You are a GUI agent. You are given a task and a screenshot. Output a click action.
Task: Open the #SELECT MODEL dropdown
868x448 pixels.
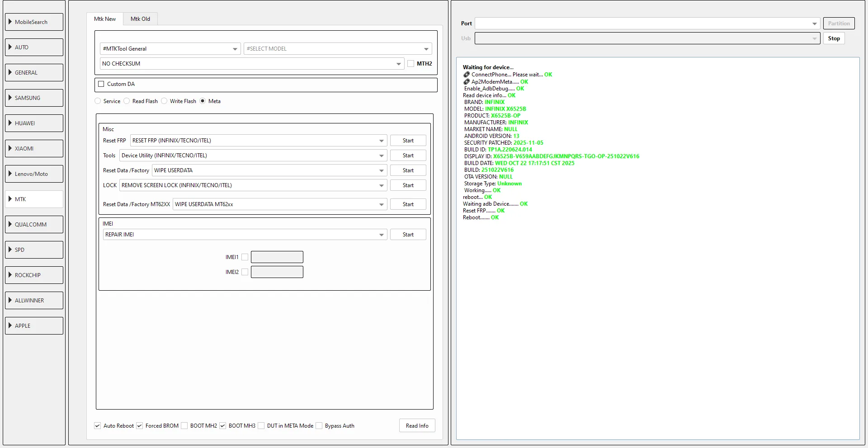(x=337, y=49)
